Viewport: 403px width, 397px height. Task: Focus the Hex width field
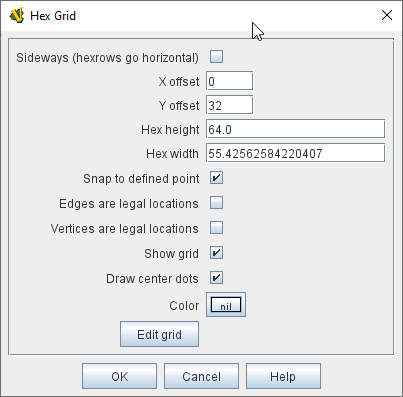coord(295,153)
